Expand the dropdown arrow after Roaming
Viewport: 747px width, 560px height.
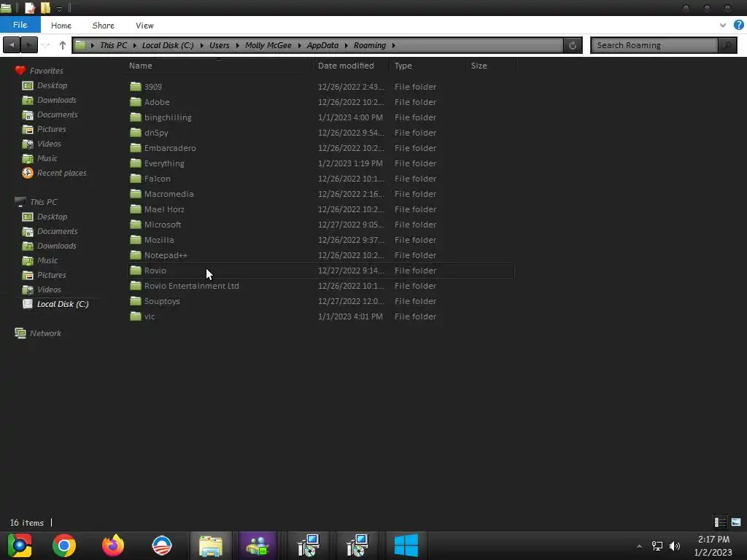pos(393,45)
